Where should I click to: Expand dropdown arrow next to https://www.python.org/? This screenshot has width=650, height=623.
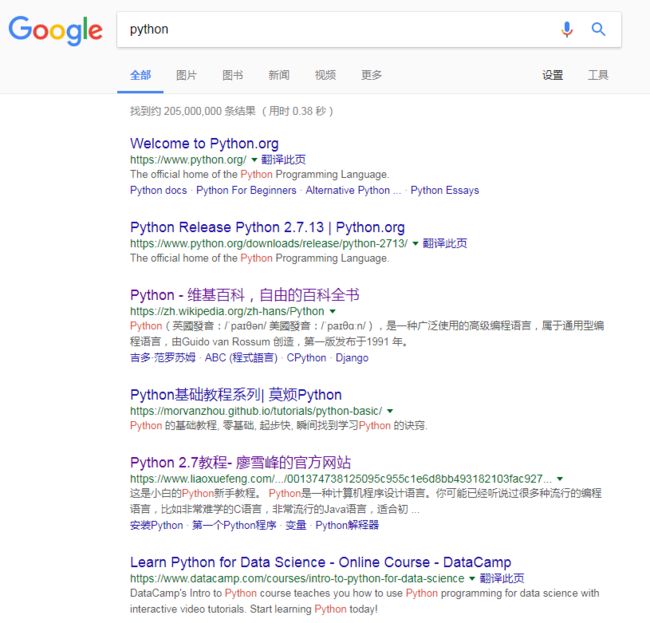254,160
